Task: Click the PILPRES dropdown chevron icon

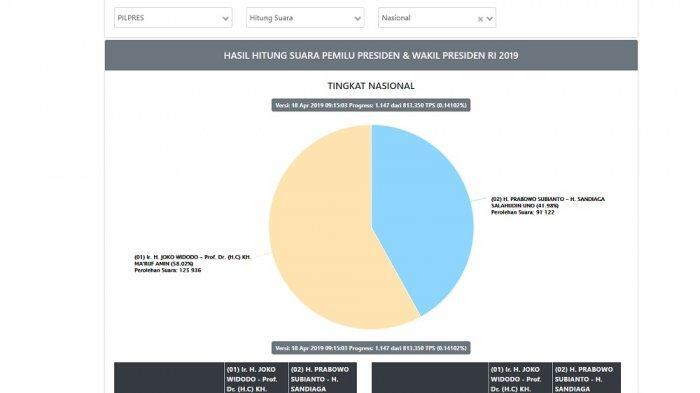Action: [x=225, y=19]
